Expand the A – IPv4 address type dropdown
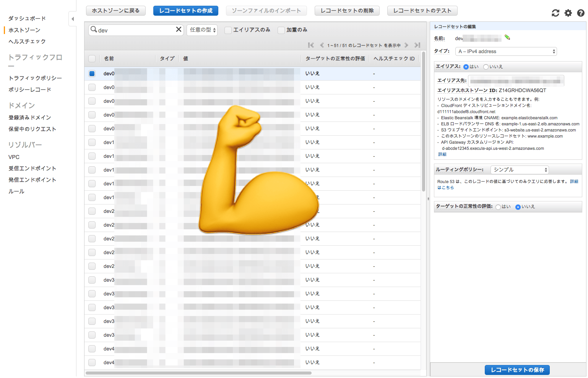This screenshot has height=378, width=588. tap(506, 51)
